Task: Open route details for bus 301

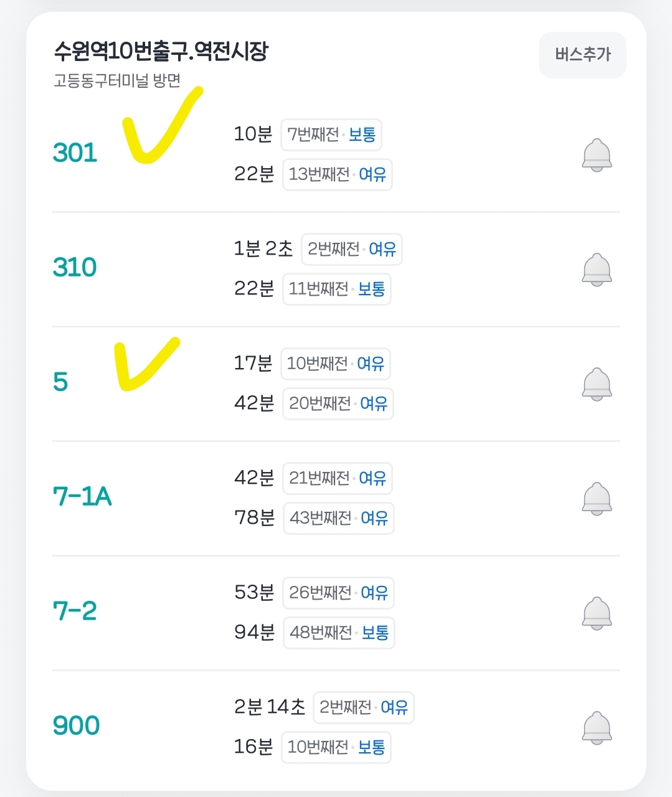Action: 75,153
